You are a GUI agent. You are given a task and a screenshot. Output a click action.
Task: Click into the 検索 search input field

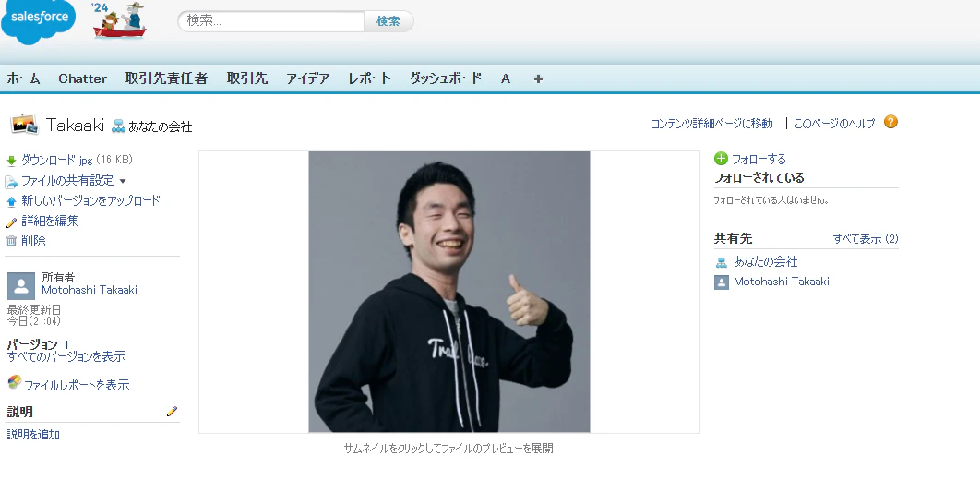pyautogui.click(x=271, y=21)
